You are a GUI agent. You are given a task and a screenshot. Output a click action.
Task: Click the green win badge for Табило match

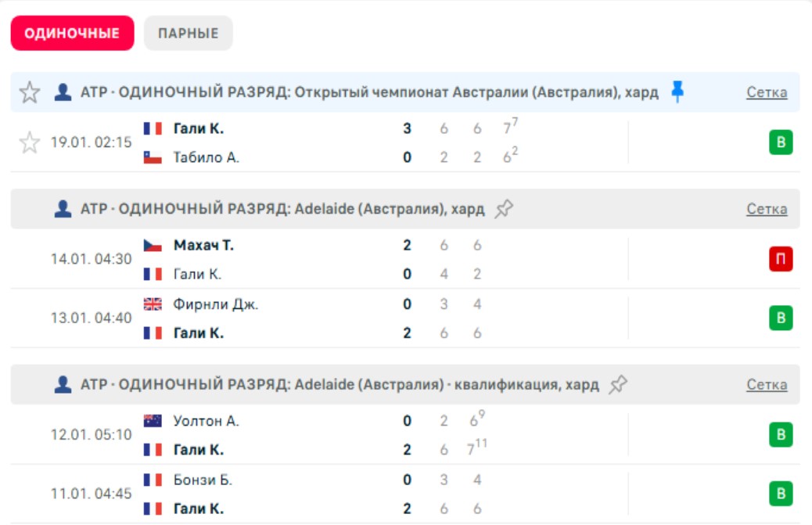(780, 142)
